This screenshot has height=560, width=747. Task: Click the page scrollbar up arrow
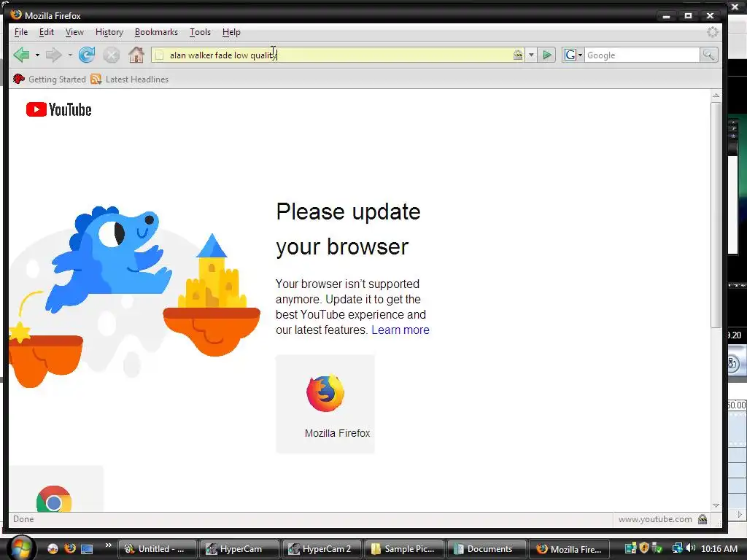tap(716, 96)
